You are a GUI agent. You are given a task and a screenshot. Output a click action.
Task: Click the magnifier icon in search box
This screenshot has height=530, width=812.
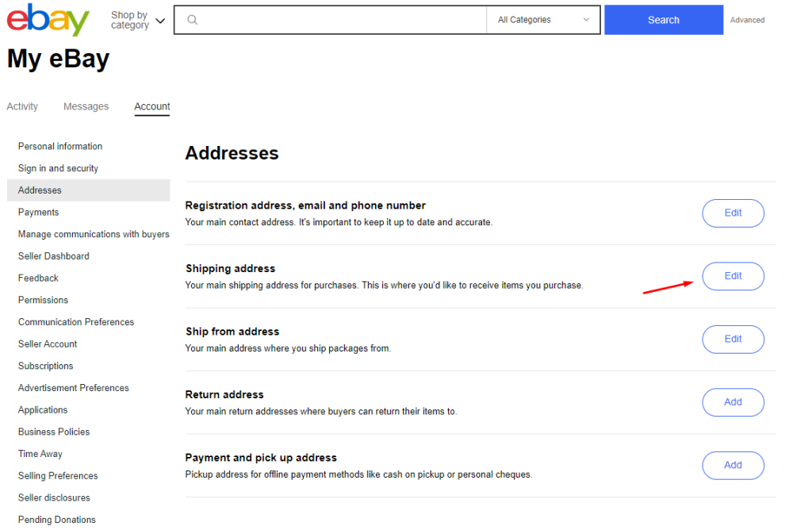[x=192, y=20]
